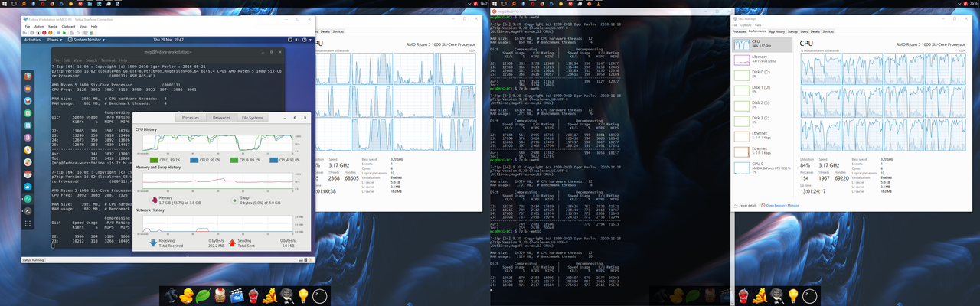Click Activities in the Fedora top bar
The image size is (980, 306).
click(32, 40)
